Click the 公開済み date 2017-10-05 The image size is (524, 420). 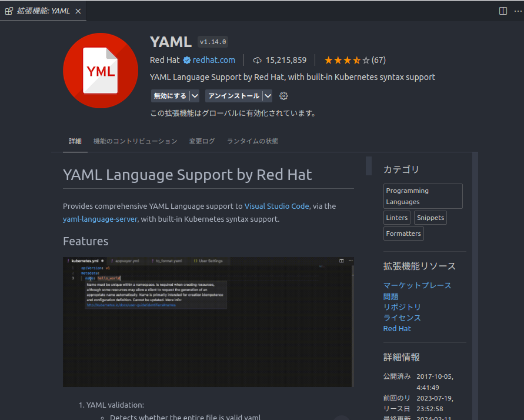[435, 382]
